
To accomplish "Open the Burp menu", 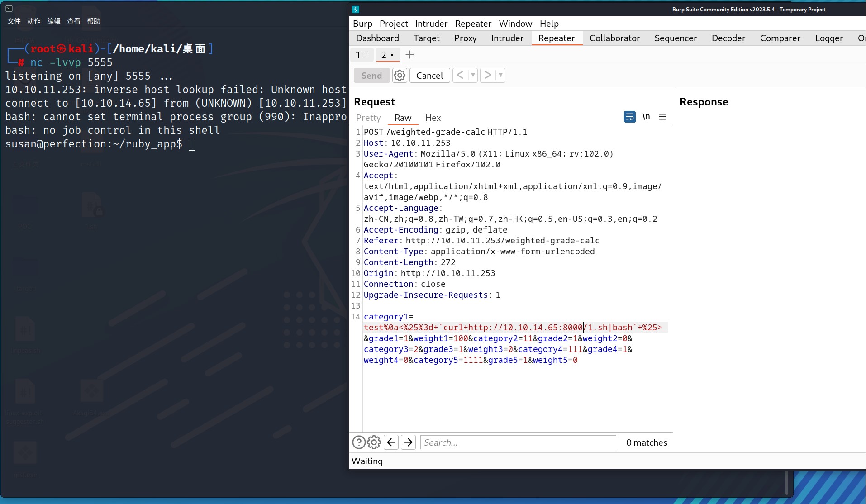I will (x=362, y=24).
